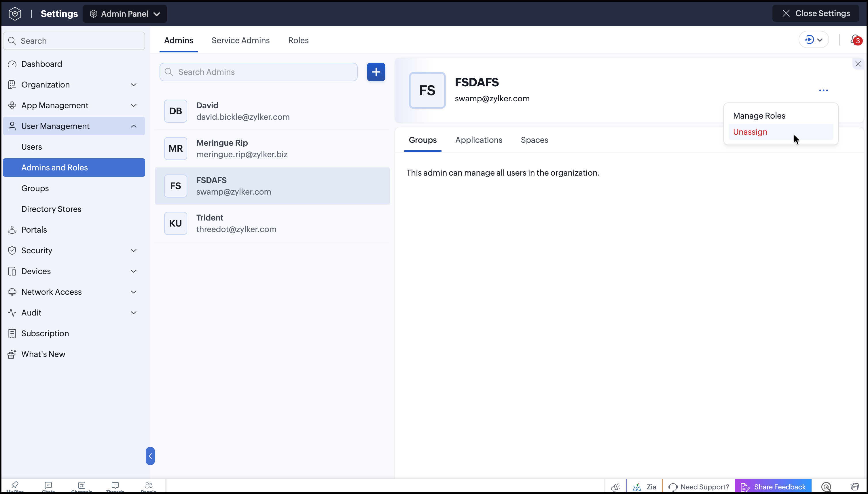Choose Manage Roles from the menu

click(x=781, y=116)
